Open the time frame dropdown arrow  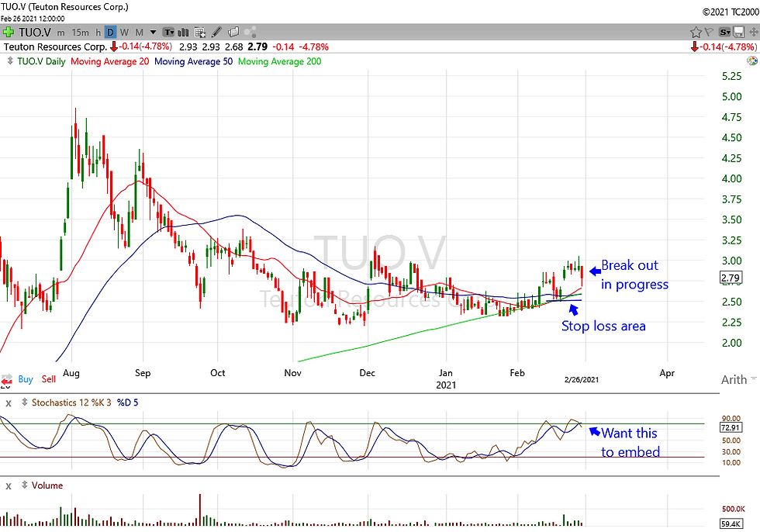(x=154, y=33)
